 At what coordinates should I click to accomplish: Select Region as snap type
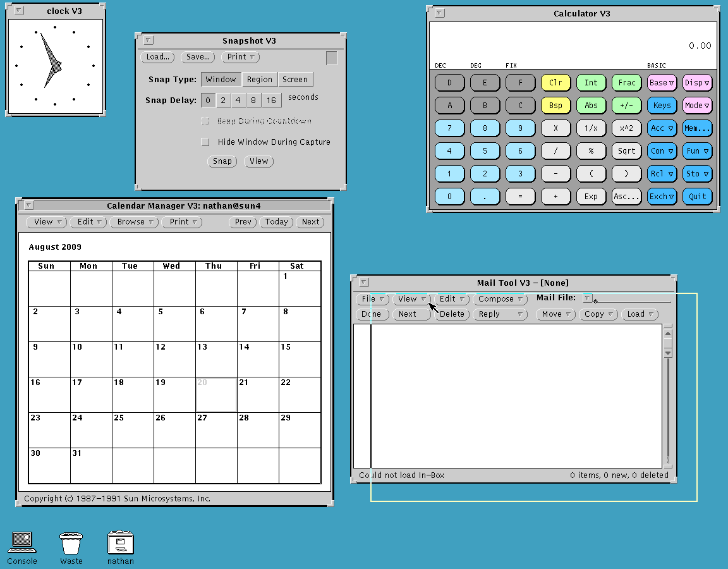pyautogui.click(x=259, y=80)
